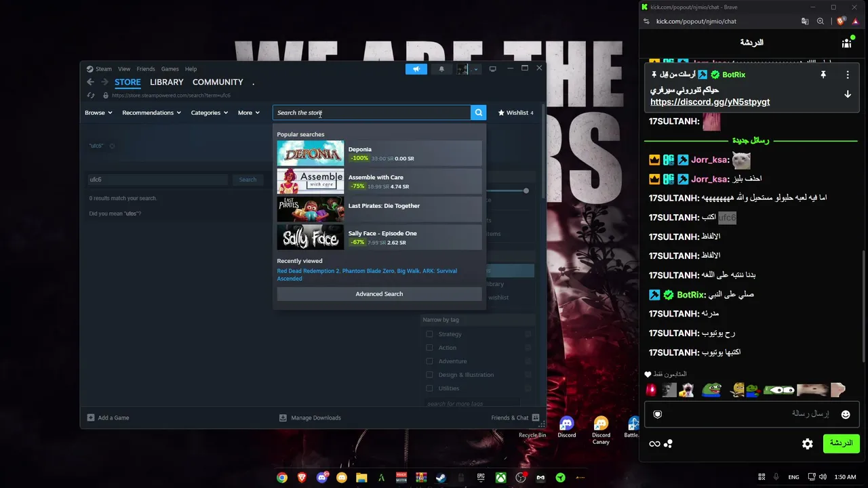Launch Epic Games from taskbar

pyautogui.click(x=481, y=477)
